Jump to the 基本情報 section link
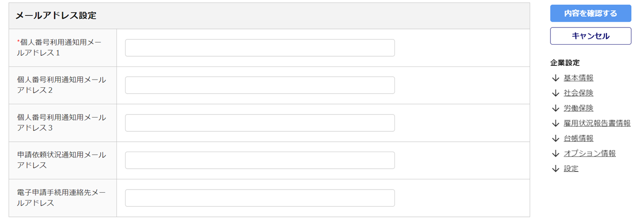The height and width of the screenshot is (221, 644). click(x=578, y=78)
